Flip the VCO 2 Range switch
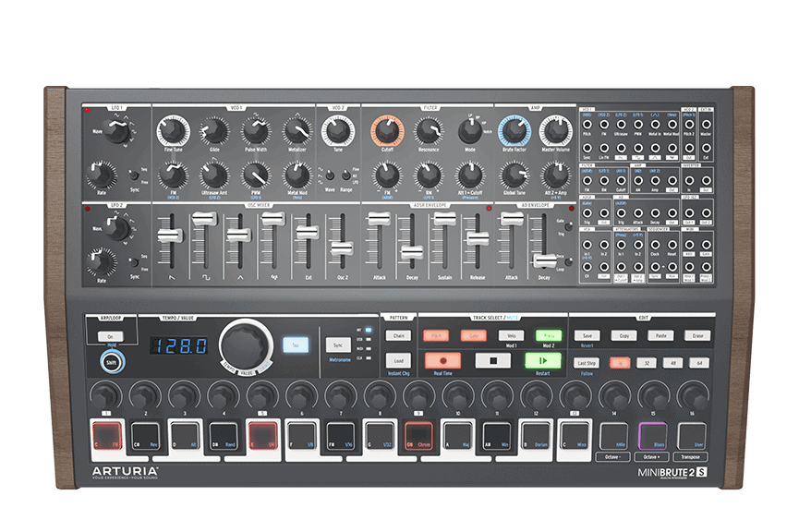 345,175
